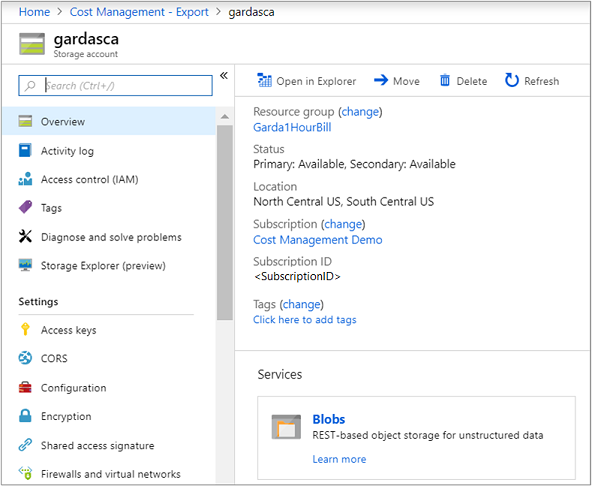Click the Configuration toolbox icon
This screenshot has width=592, height=486.
coord(25,387)
